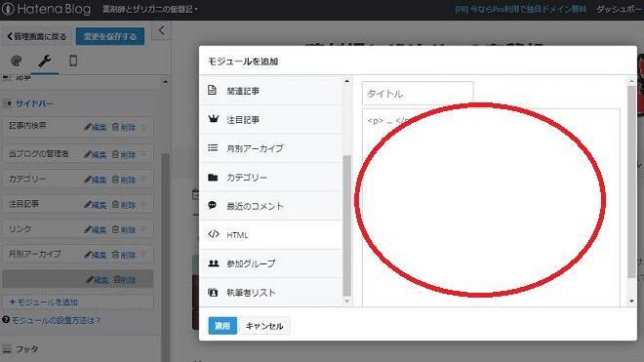Click the left panel scroll up arrow
This screenshot has height=362, width=644.
coord(166,82)
